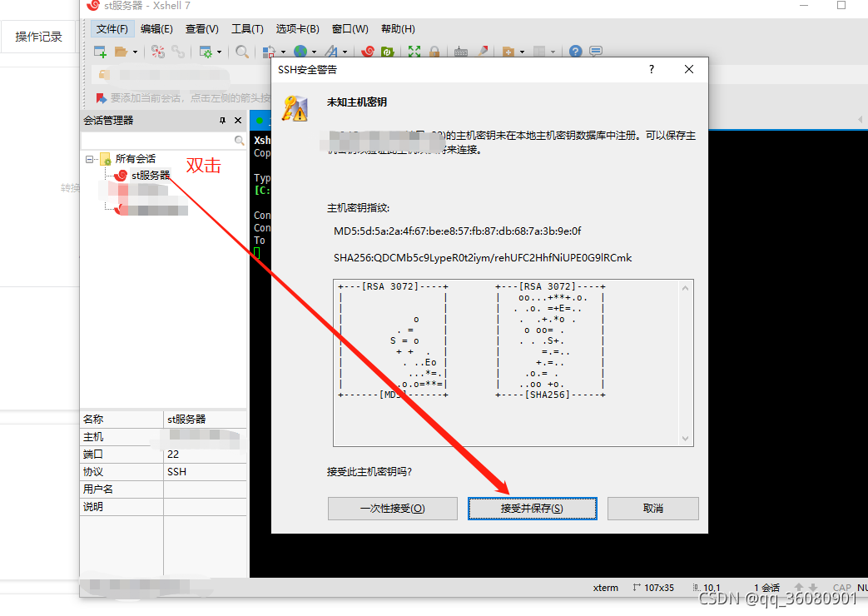
Task: Expand the copy-paste icon dropdown arrow
Action: (283, 52)
